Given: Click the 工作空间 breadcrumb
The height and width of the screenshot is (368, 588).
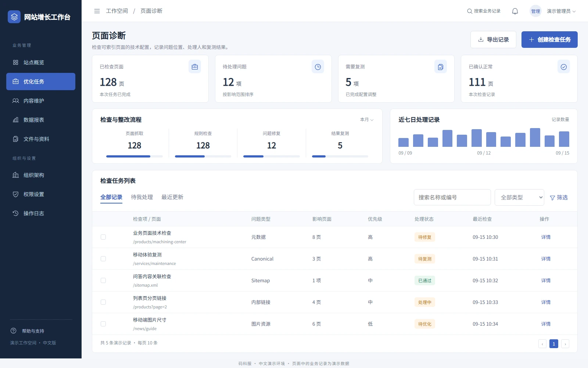Looking at the screenshot, I should [x=117, y=11].
